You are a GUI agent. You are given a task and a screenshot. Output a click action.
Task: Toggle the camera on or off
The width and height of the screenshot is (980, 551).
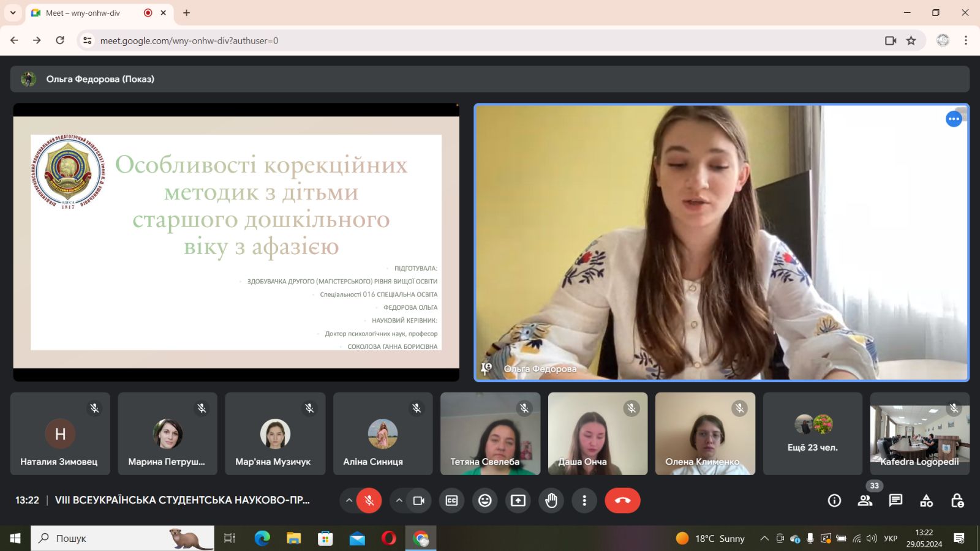pyautogui.click(x=419, y=501)
